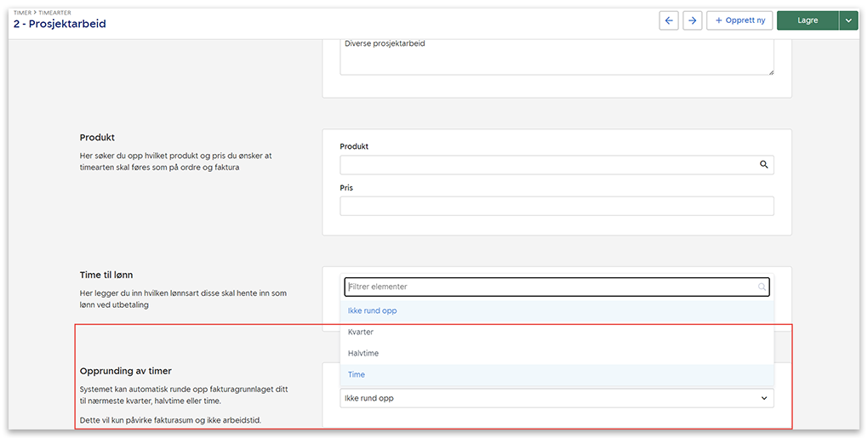Viewport: 868px width, 438px height.
Task: Expand the chevron next to Lagre
Action: [848, 20]
